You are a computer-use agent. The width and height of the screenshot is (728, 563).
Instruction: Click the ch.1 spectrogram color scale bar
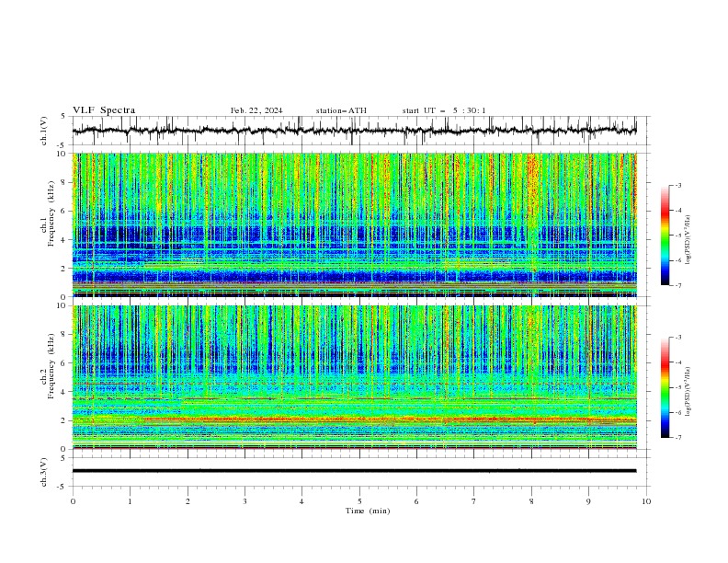tap(665, 236)
